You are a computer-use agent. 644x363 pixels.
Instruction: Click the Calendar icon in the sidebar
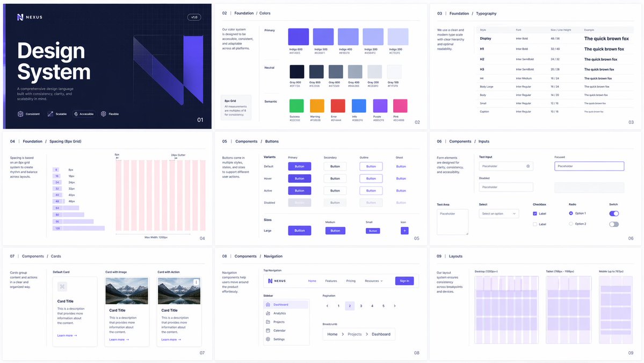point(267,331)
